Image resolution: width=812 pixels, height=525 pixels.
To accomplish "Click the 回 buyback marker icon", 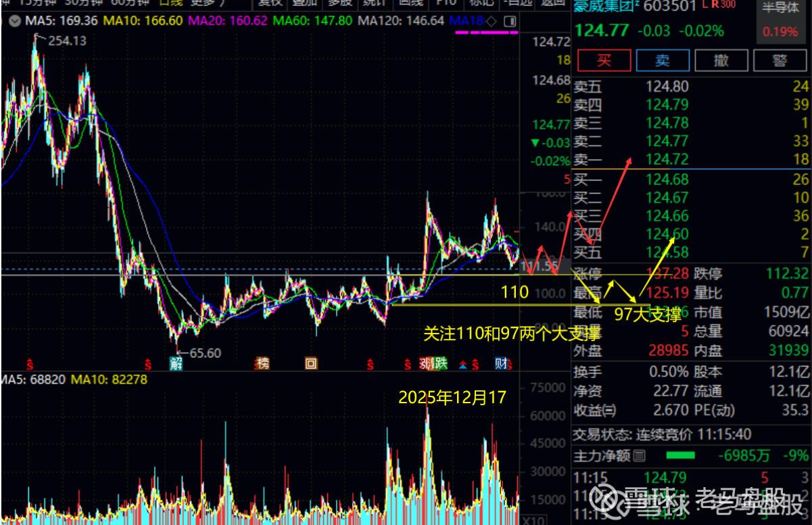I will (x=311, y=364).
